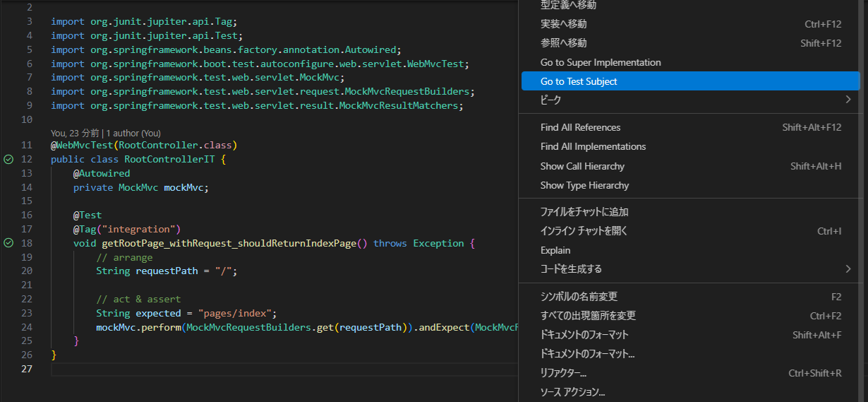Click the // arrange comment

pos(124,257)
